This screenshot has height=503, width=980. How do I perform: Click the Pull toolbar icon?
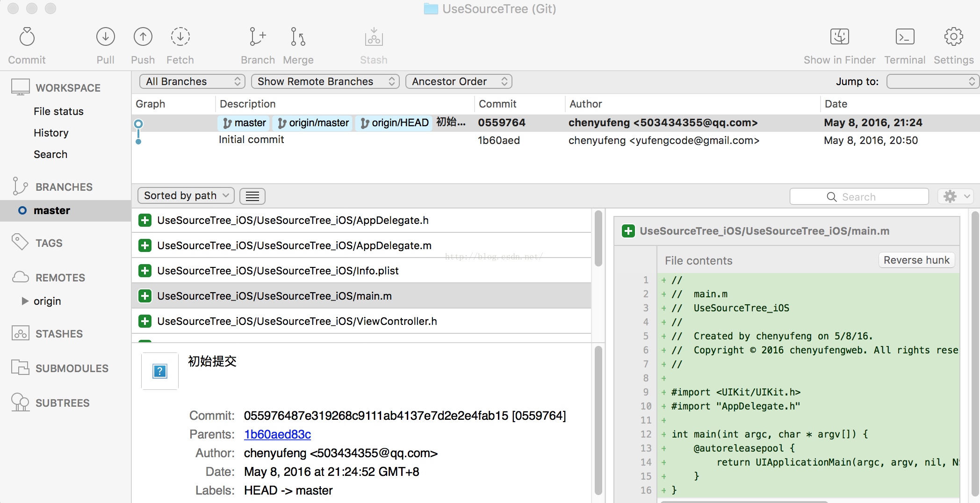point(106,37)
